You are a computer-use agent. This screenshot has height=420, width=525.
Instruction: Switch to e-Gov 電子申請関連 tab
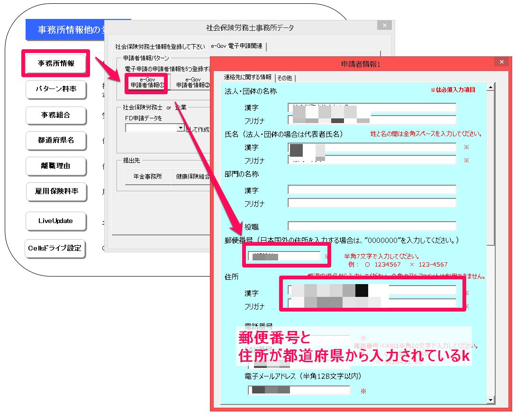point(237,46)
